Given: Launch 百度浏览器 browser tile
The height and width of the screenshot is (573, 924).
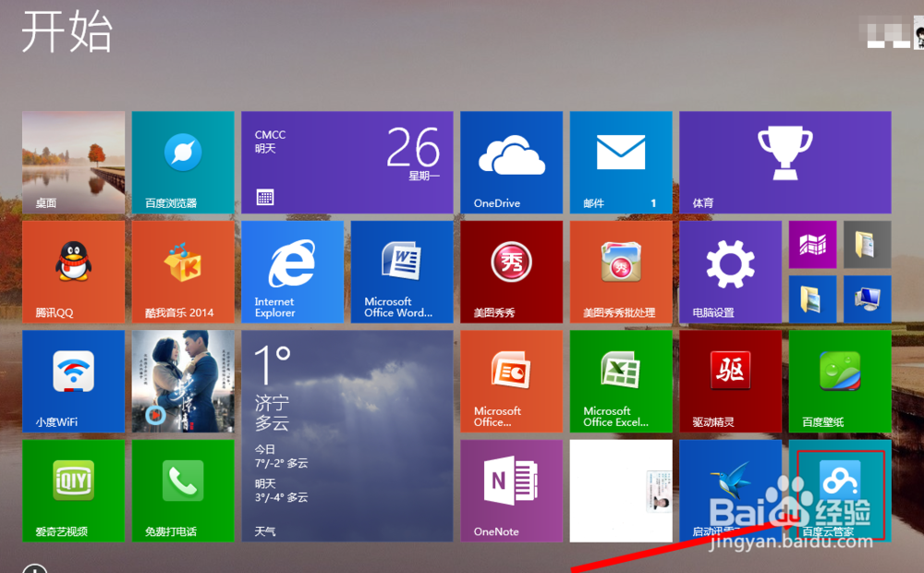Looking at the screenshot, I should 183,162.
